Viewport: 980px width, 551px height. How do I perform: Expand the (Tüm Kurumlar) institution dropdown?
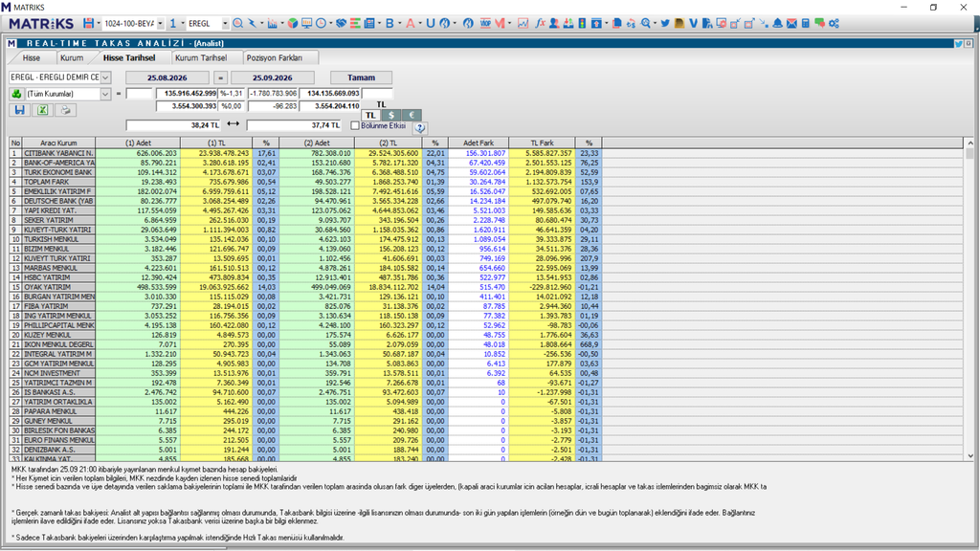coord(105,94)
